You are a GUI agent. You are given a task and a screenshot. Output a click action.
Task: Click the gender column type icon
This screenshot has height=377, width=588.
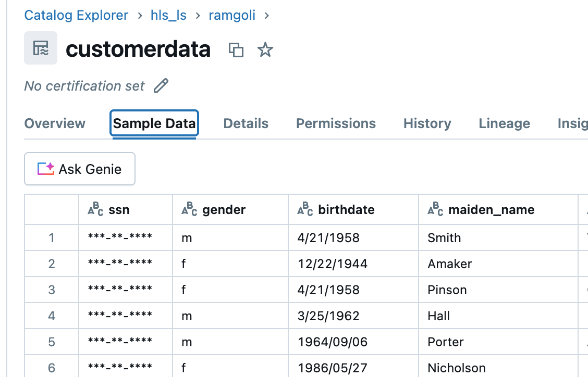[189, 209]
